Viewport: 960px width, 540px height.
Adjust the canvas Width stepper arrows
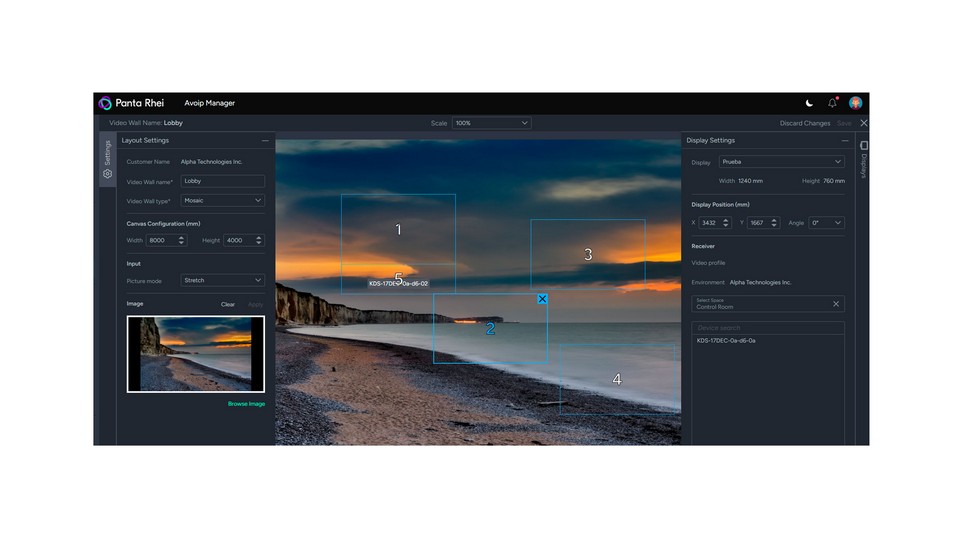tap(181, 240)
